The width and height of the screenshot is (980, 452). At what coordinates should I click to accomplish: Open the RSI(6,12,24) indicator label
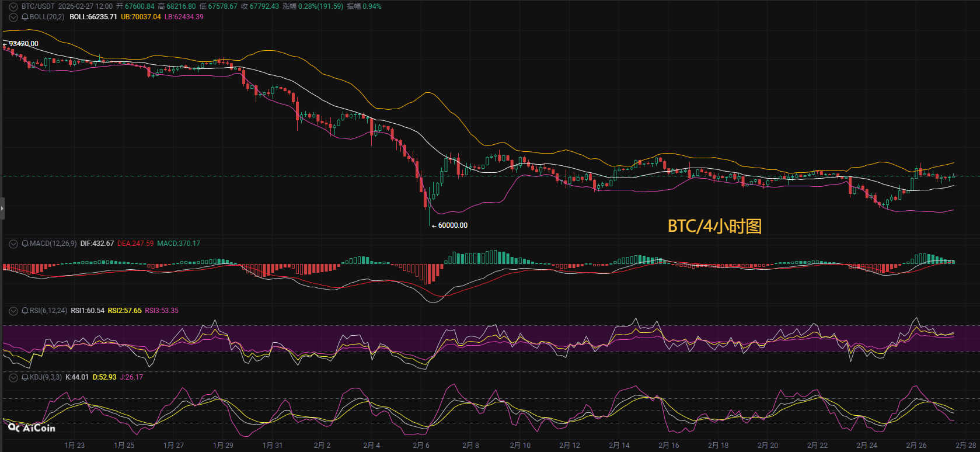coord(48,311)
